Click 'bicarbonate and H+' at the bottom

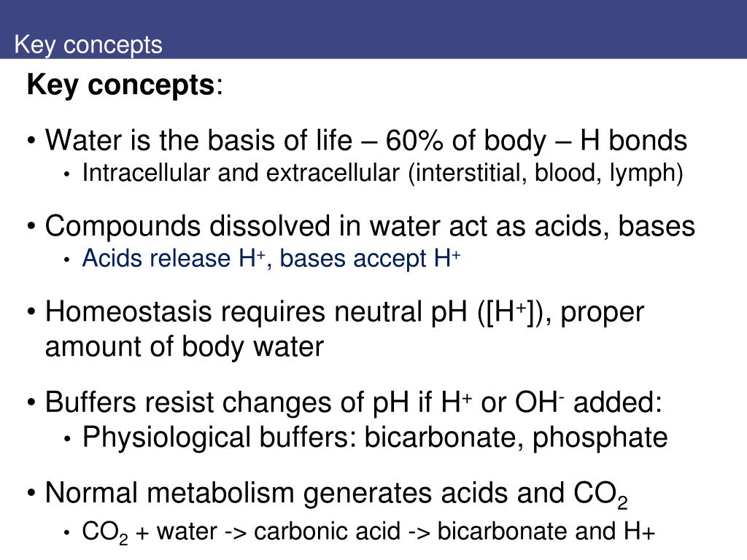tap(546, 531)
